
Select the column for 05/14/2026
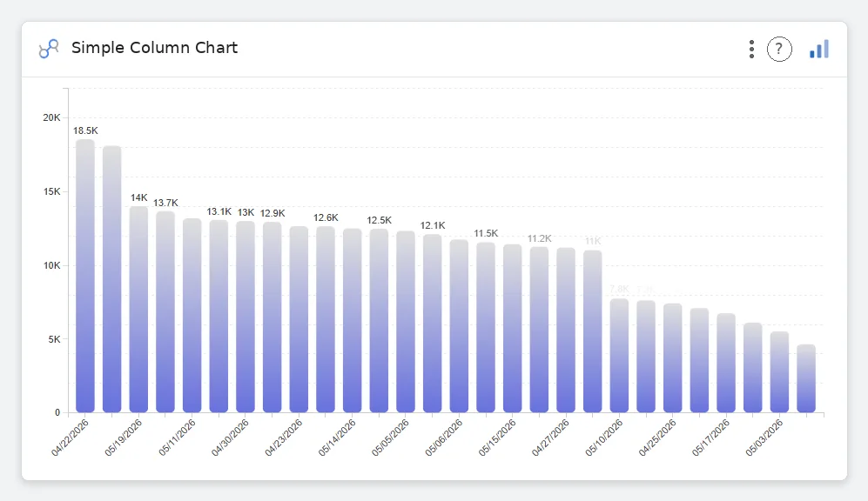(x=352, y=321)
